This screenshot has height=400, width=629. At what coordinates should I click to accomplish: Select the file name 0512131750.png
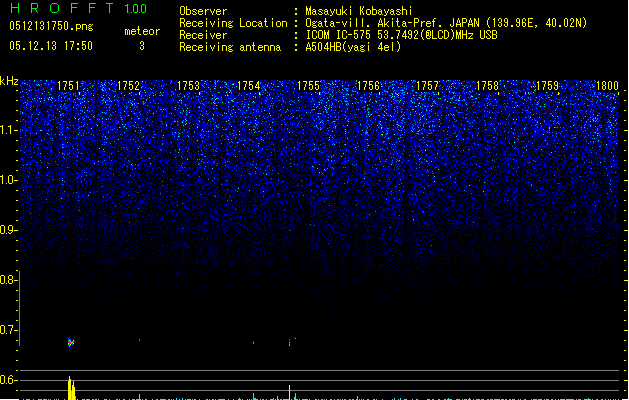tap(51, 26)
